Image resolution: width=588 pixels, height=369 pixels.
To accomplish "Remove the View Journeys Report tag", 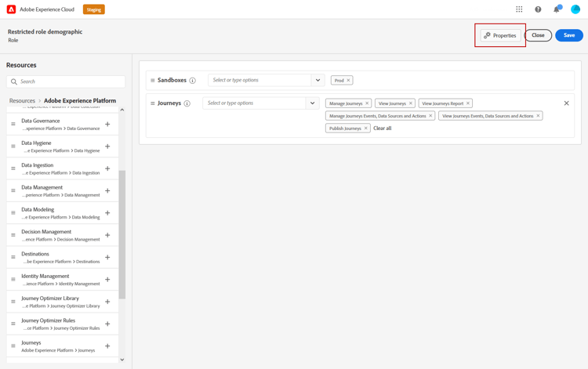I will point(468,103).
